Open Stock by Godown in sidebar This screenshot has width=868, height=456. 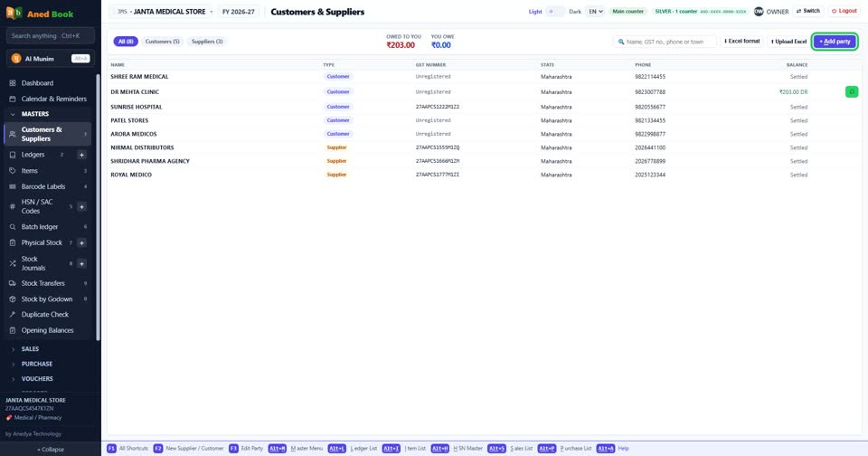(x=46, y=299)
